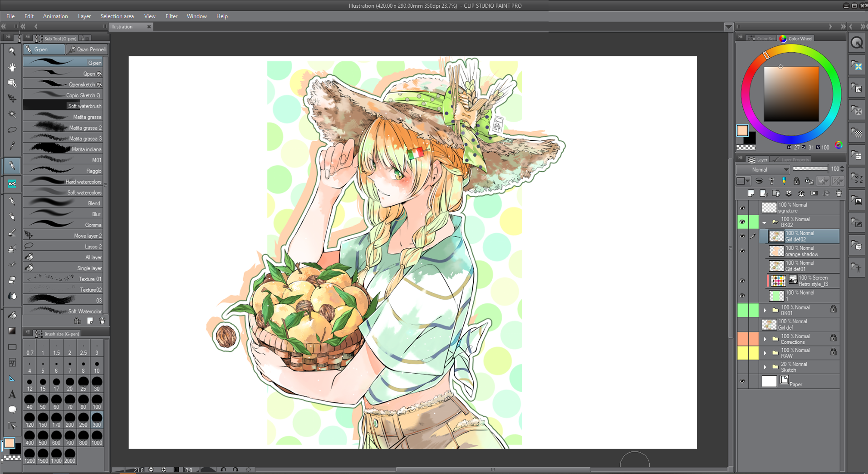
Task: Open the Selection area menu
Action: 117,16
